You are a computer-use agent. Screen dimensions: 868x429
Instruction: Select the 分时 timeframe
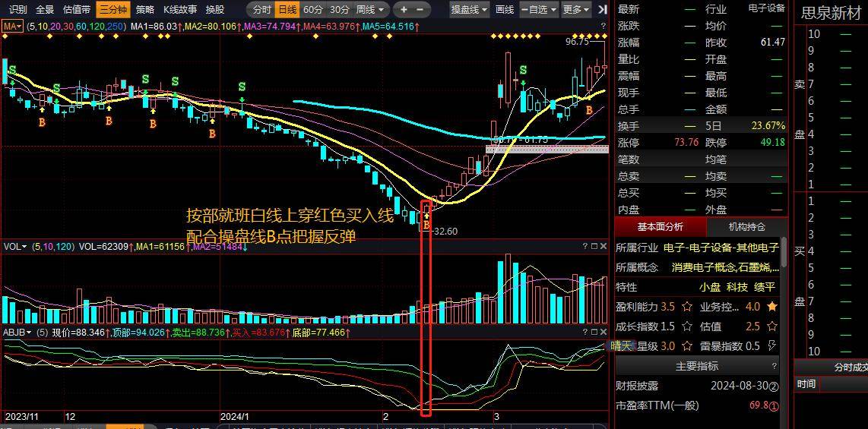click(261, 9)
